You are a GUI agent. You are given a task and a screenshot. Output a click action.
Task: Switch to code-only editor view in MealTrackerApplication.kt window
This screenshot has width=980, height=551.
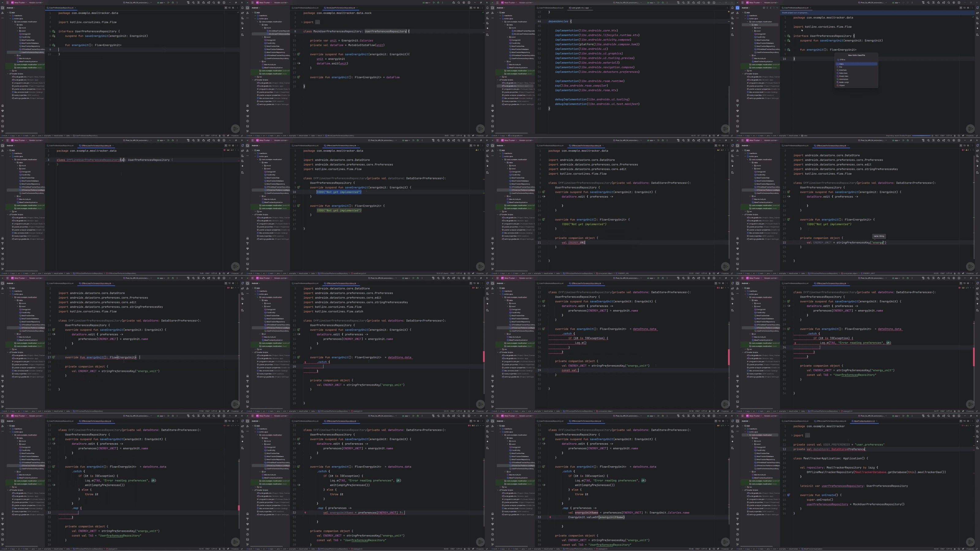(x=961, y=421)
